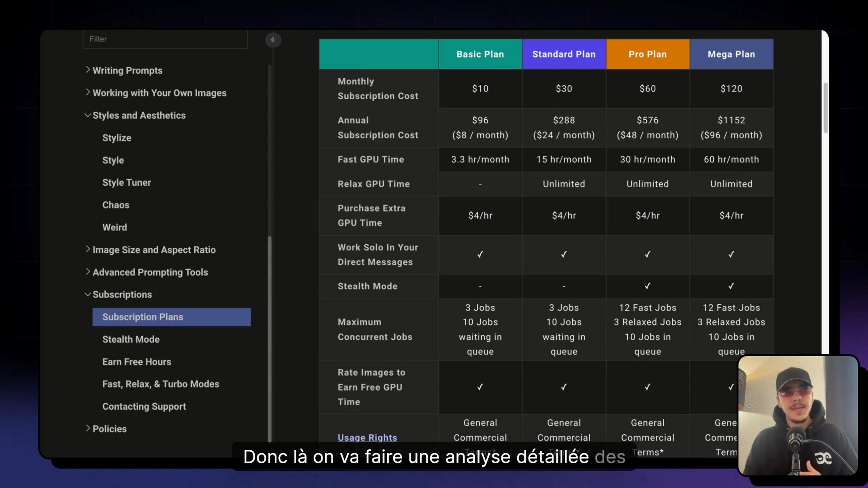
Task: Collapse the Subscriptions section chevron
Action: (87, 294)
